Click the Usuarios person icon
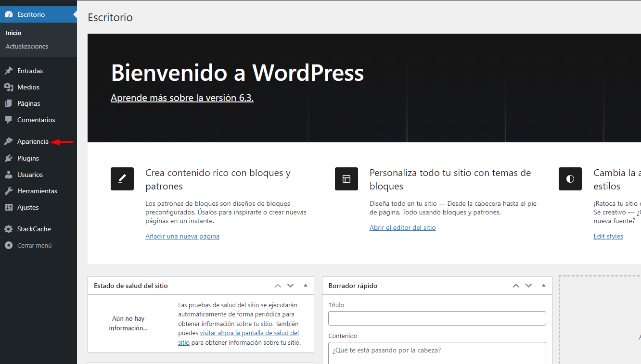The width and height of the screenshot is (641, 364). click(9, 175)
